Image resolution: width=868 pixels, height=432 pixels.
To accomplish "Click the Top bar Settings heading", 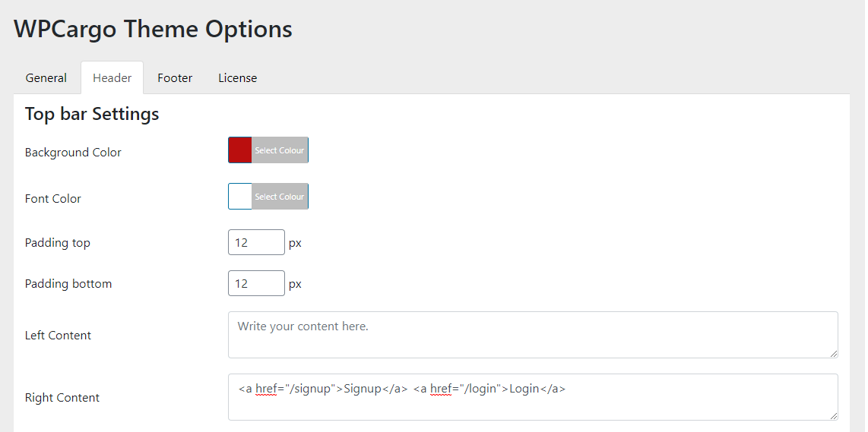I will tap(92, 114).
